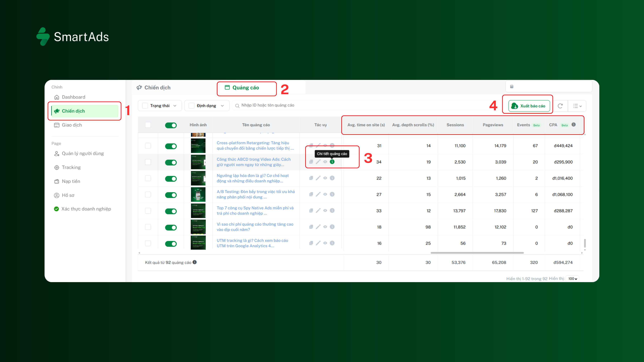
Task: Preview the Ngưỡng lập hóa đơn ad
Action: [325, 178]
